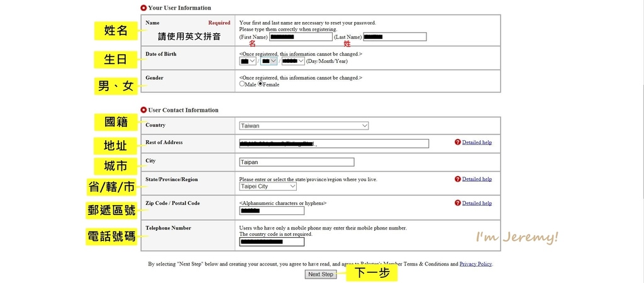Click the help icon in State/Province/Region row
644x283 pixels.
tap(457, 179)
